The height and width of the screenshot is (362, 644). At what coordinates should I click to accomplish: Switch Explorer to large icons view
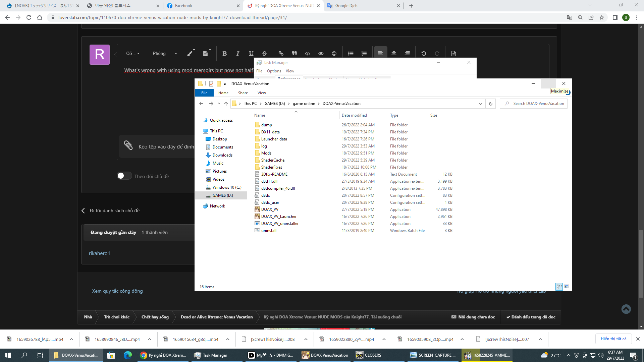click(567, 287)
